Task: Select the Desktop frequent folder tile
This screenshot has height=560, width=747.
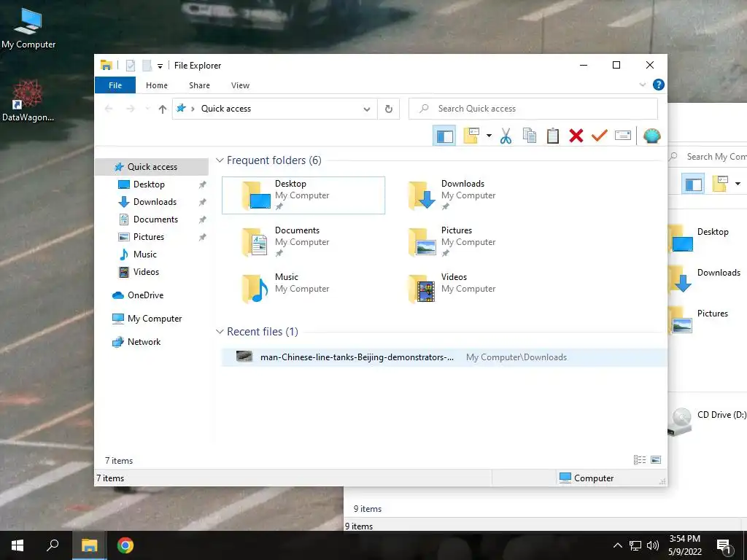Action: click(x=303, y=195)
